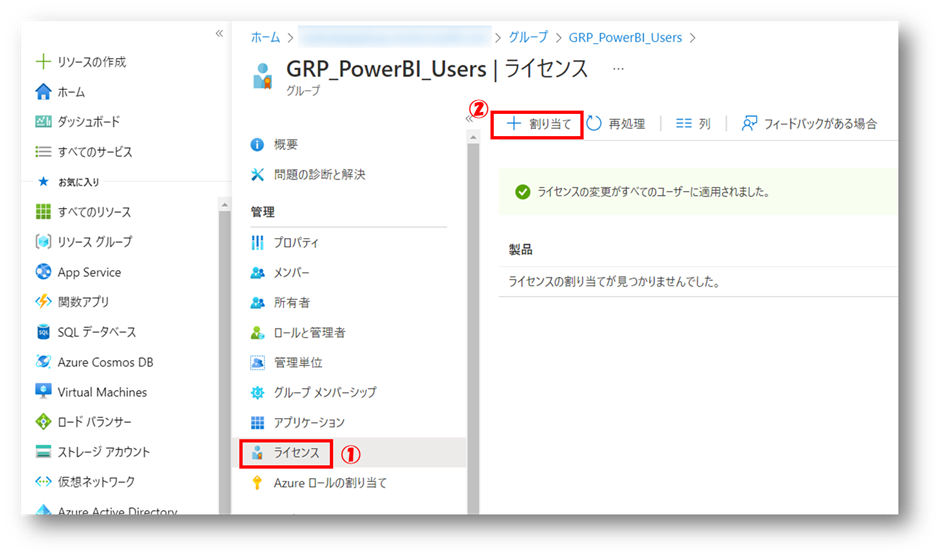The height and width of the screenshot is (557, 941).
Task: Click the 再処理 reprocess button
Action: tap(616, 124)
